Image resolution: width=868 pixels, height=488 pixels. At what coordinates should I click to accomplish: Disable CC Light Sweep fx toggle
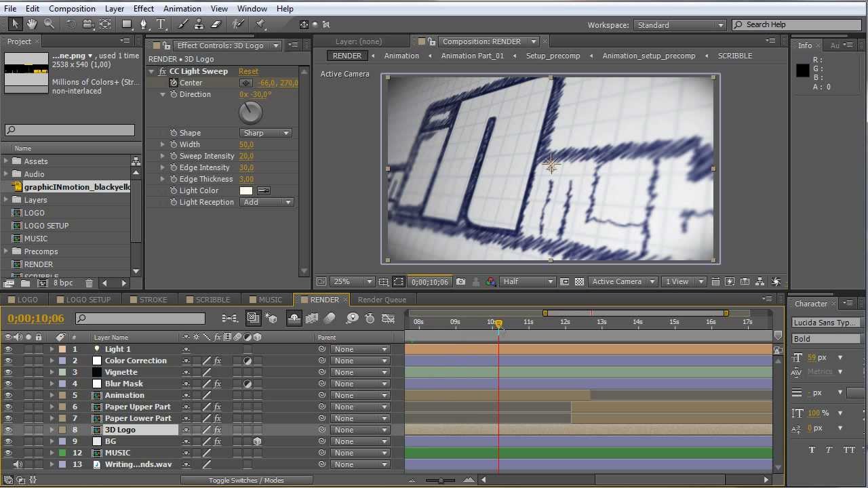point(163,71)
